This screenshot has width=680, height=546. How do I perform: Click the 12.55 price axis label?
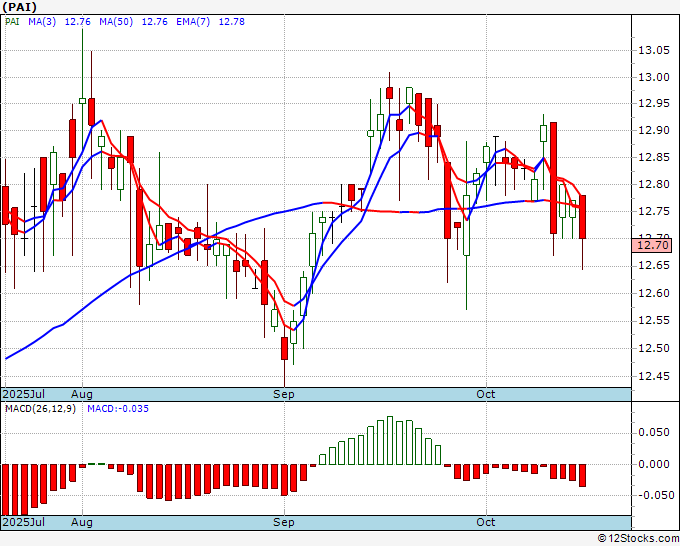pyautogui.click(x=654, y=321)
